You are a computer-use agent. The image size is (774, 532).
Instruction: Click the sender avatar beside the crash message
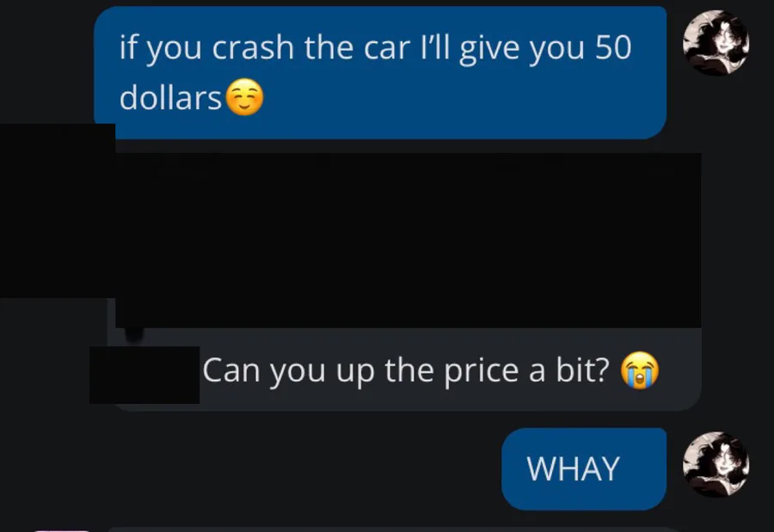click(716, 43)
